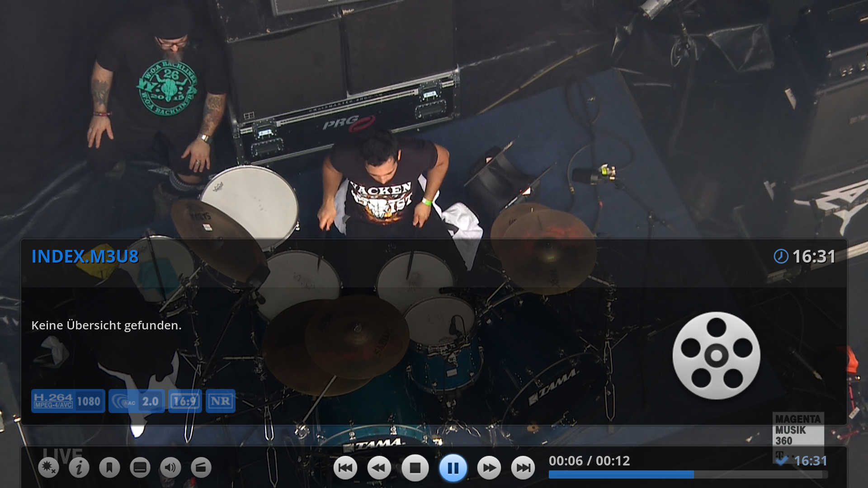
Task: Click the film reel thumbnail
Action: click(x=717, y=356)
